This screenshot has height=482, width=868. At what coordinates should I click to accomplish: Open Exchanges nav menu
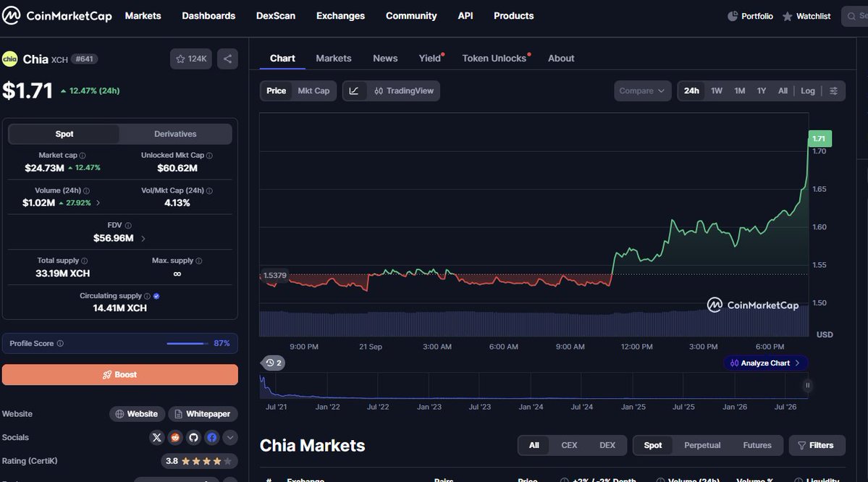340,16
